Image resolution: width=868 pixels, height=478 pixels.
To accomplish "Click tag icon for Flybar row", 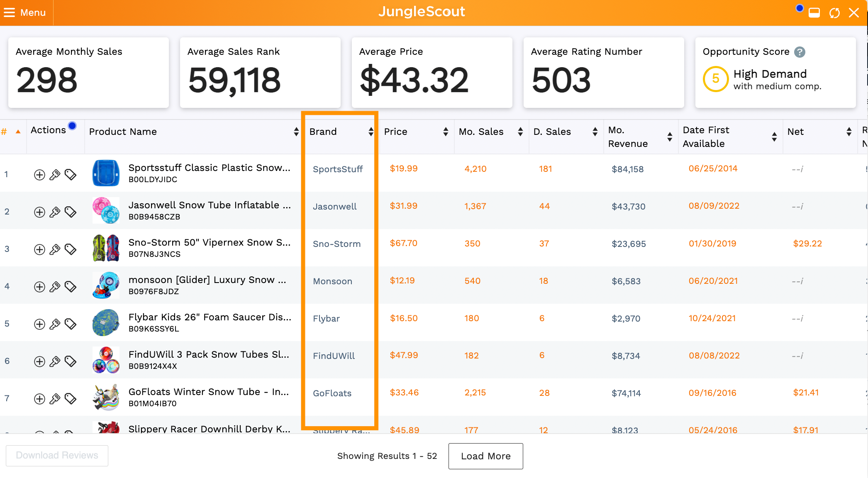I will tap(71, 324).
